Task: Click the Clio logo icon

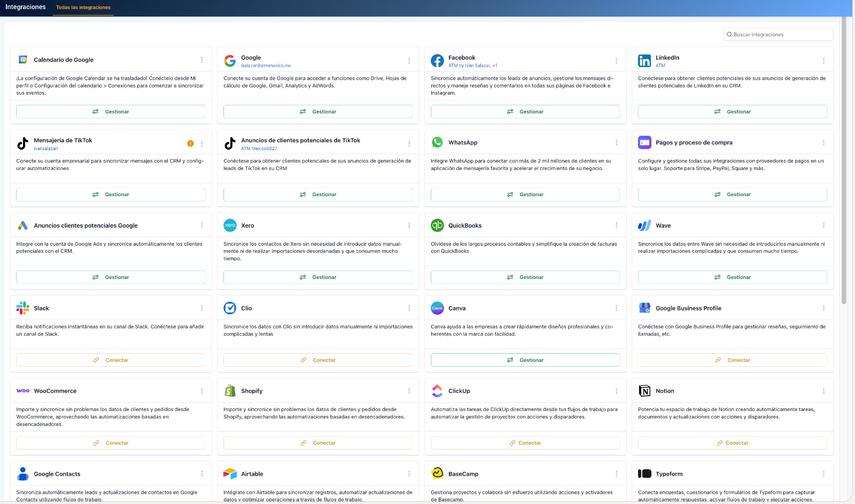Action: pyautogui.click(x=230, y=308)
